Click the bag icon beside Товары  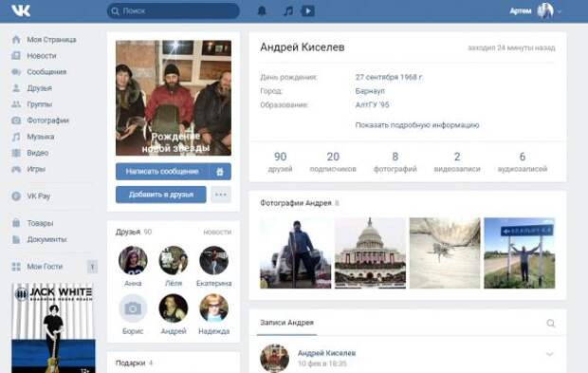[x=16, y=223]
